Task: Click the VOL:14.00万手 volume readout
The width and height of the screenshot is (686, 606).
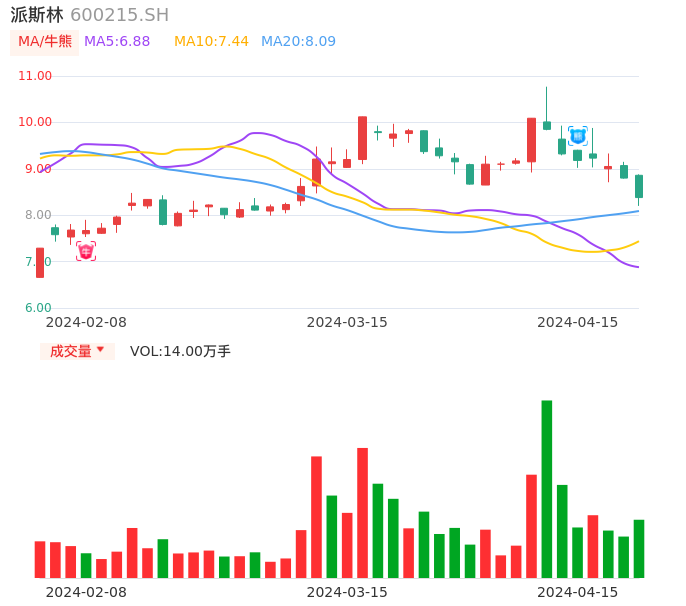Action: click(x=180, y=351)
